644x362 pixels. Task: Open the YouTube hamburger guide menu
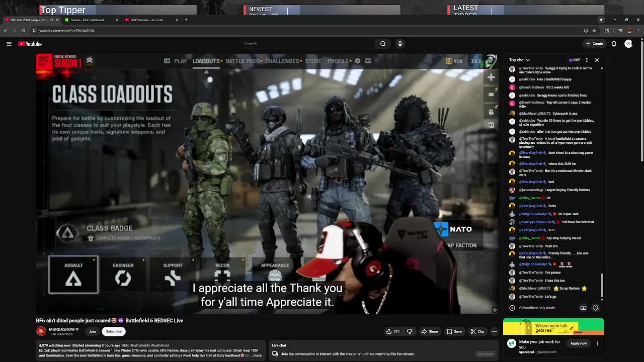coord(9,44)
